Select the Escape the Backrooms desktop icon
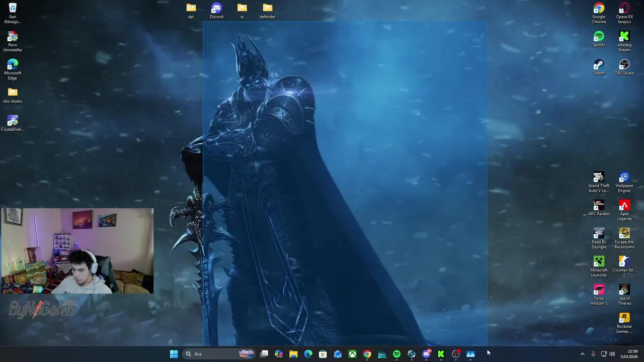Viewport: 644px width, 362px height. [624, 238]
